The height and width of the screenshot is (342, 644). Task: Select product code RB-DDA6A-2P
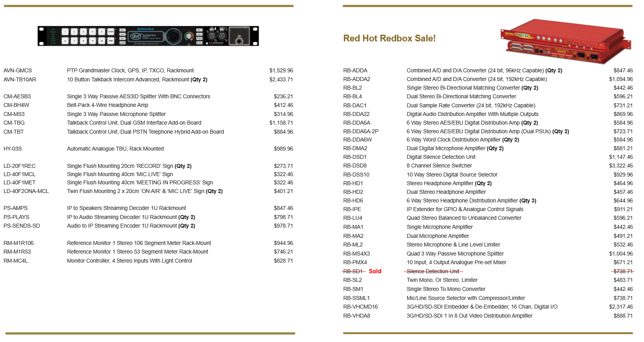coord(361,131)
